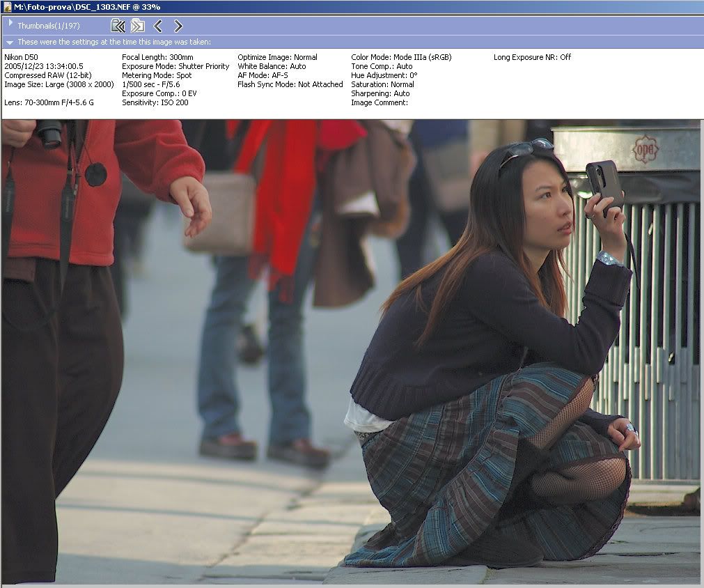This screenshot has height=588, width=704.
Task: Click the 'Nikon D50' camera text
Action: point(21,57)
